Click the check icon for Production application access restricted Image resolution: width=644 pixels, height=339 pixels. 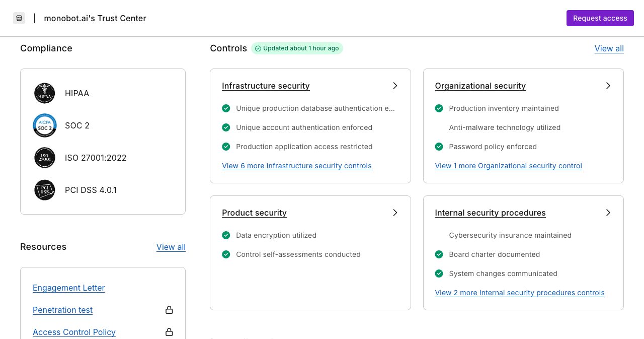(226, 147)
